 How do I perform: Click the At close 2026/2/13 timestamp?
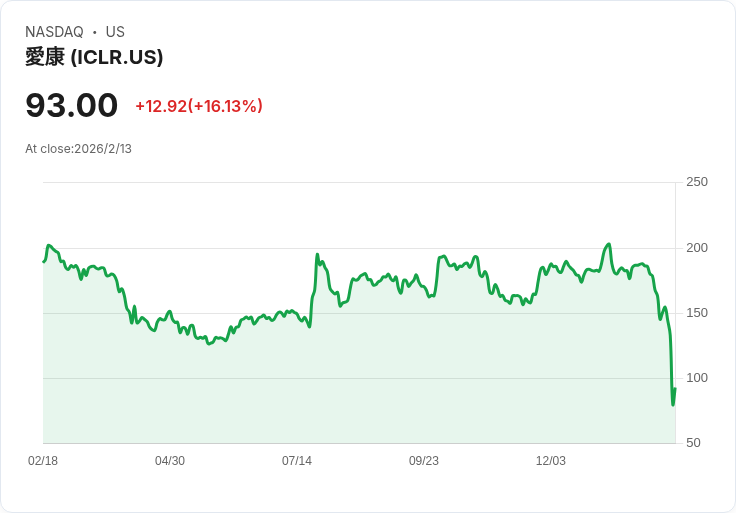(x=78, y=149)
